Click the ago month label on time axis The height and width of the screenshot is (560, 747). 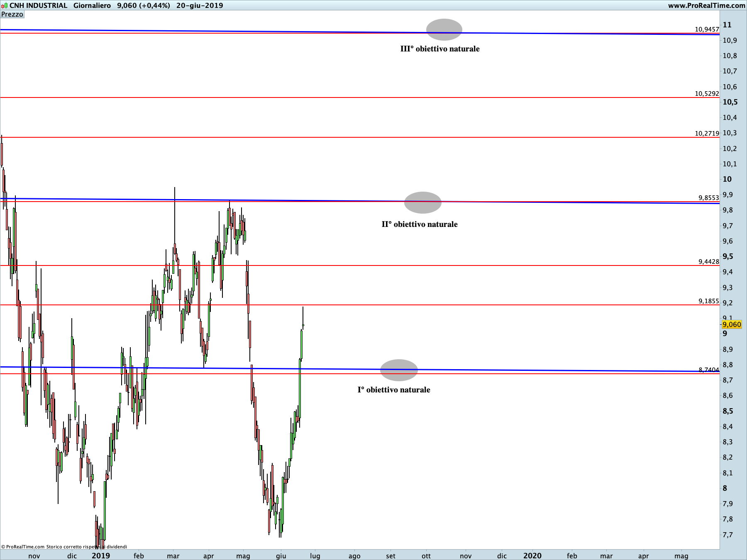pos(354,556)
